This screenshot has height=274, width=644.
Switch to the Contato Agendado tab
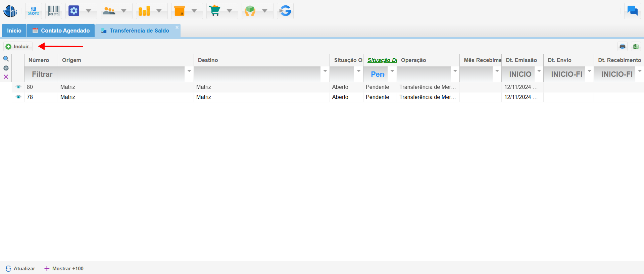tap(61, 31)
